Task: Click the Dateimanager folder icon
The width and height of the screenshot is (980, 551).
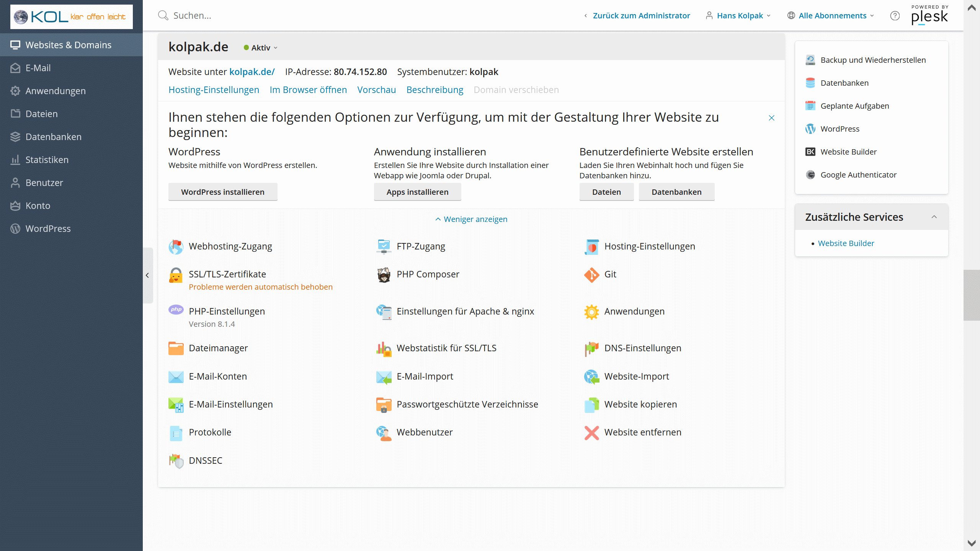Action: [176, 348]
